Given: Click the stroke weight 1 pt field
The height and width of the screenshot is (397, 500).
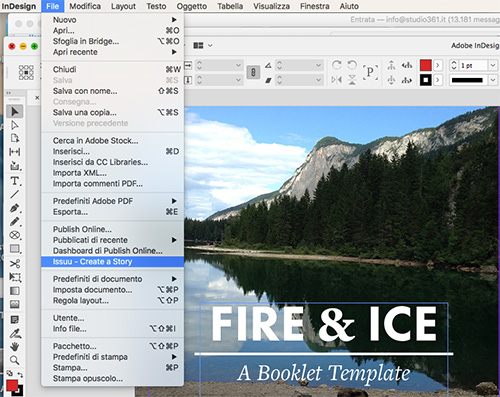Looking at the screenshot, I should [474, 65].
